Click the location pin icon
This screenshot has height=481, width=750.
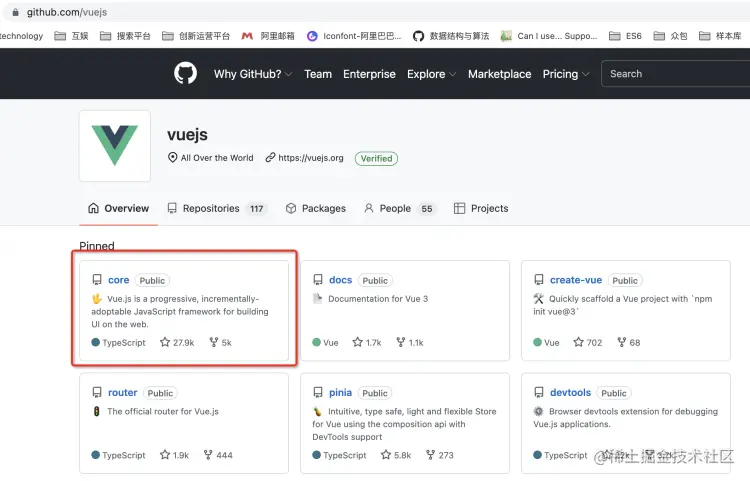(x=173, y=157)
